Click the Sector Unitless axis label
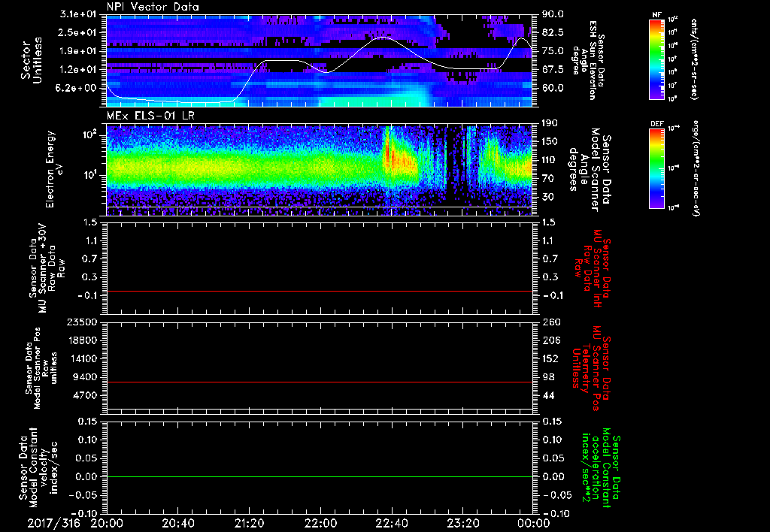 (x=30, y=59)
